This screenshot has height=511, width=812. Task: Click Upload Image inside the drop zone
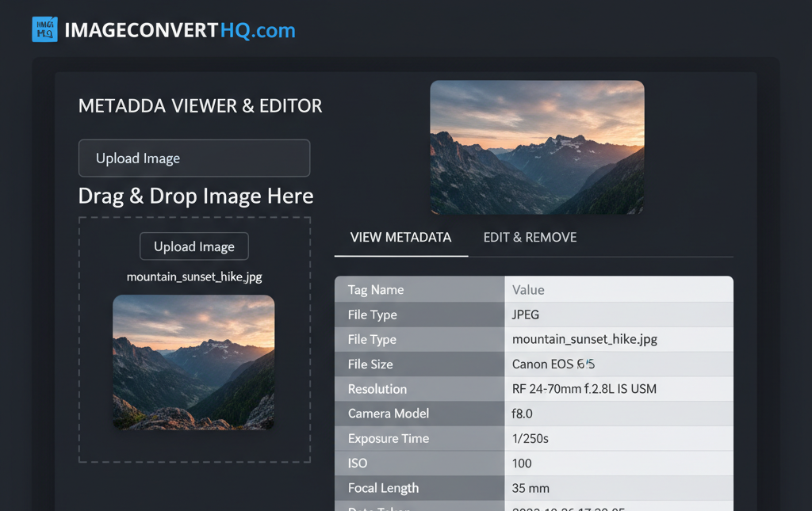point(193,246)
